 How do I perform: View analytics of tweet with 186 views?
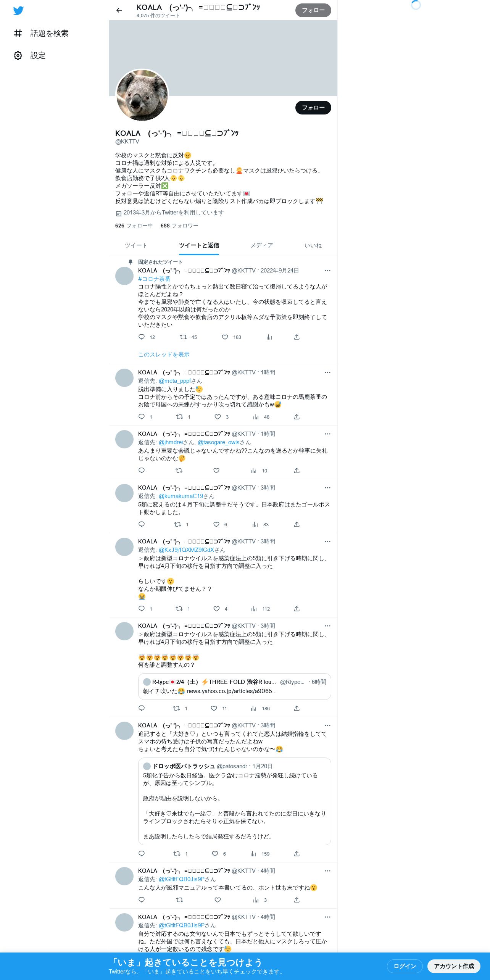click(x=254, y=708)
